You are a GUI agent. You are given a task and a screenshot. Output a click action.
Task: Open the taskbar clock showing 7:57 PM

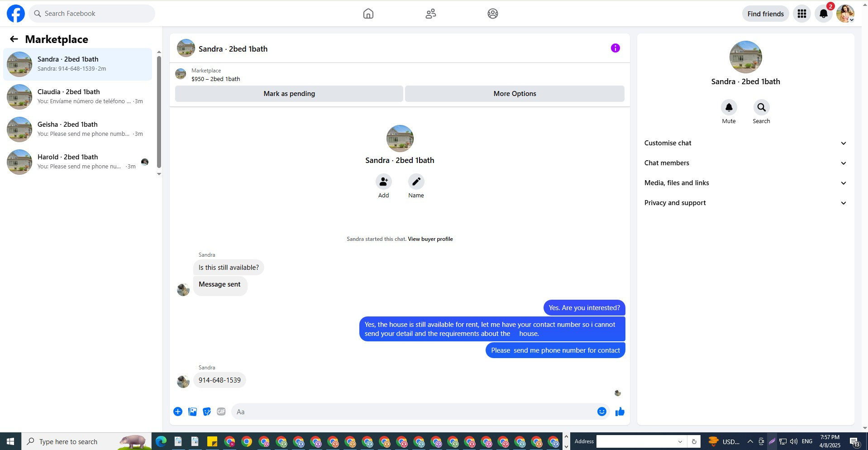830,441
